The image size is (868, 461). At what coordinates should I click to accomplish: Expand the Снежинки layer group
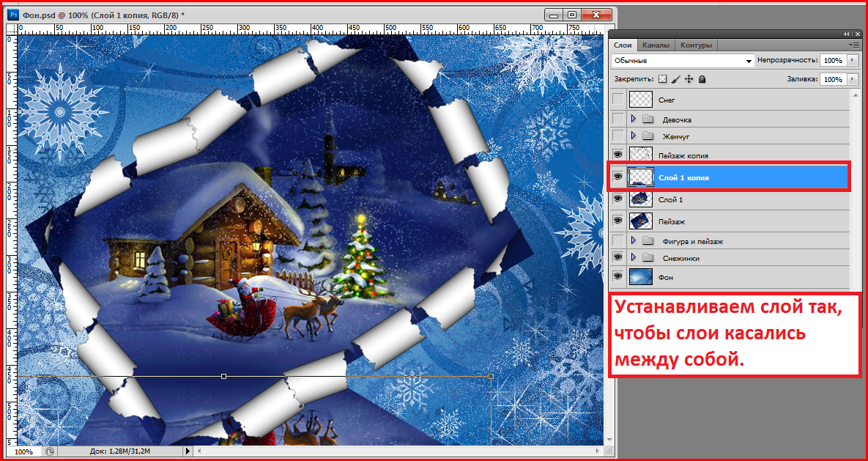pos(634,258)
